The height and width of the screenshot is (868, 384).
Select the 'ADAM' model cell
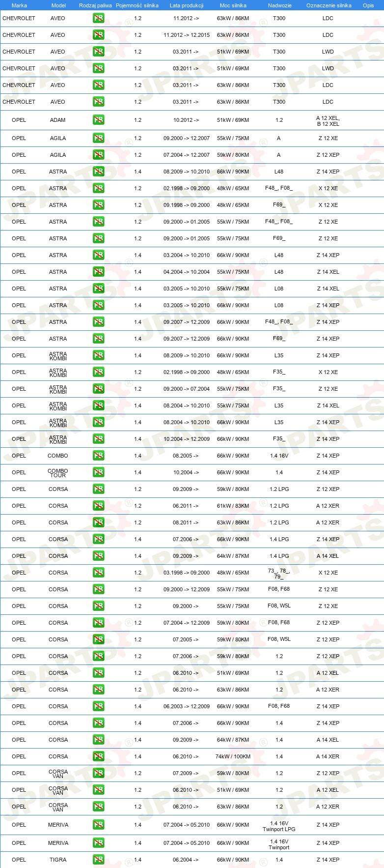(x=58, y=120)
